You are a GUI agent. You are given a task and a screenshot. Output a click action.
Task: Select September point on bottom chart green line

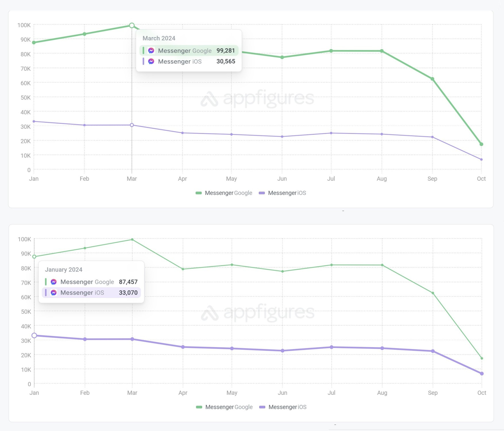point(433,293)
